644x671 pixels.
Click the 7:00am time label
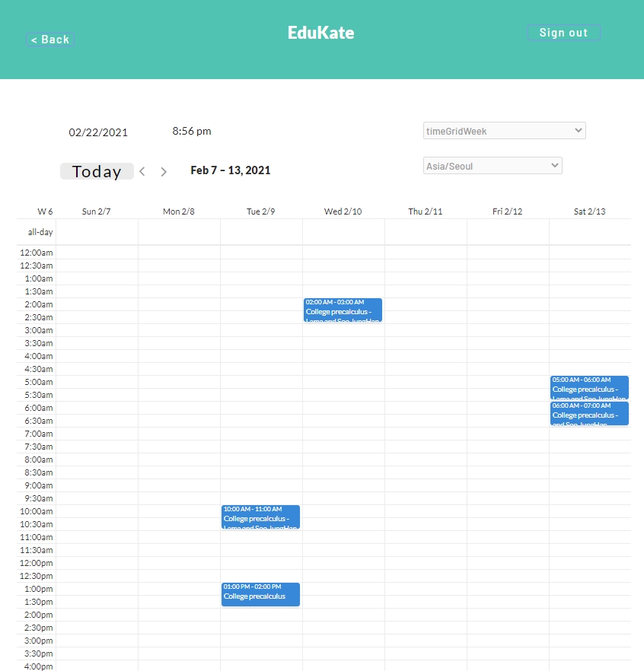(x=39, y=434)
